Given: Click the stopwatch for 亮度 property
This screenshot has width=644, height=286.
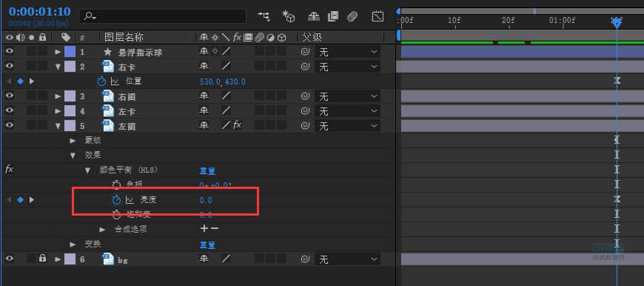Looking at the screenshot, I should pos(117,200).
